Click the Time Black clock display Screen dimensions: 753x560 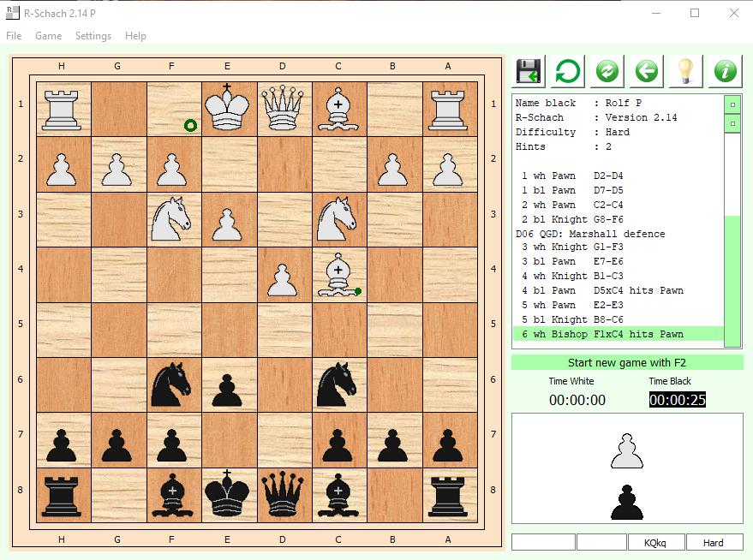(677, 400)
